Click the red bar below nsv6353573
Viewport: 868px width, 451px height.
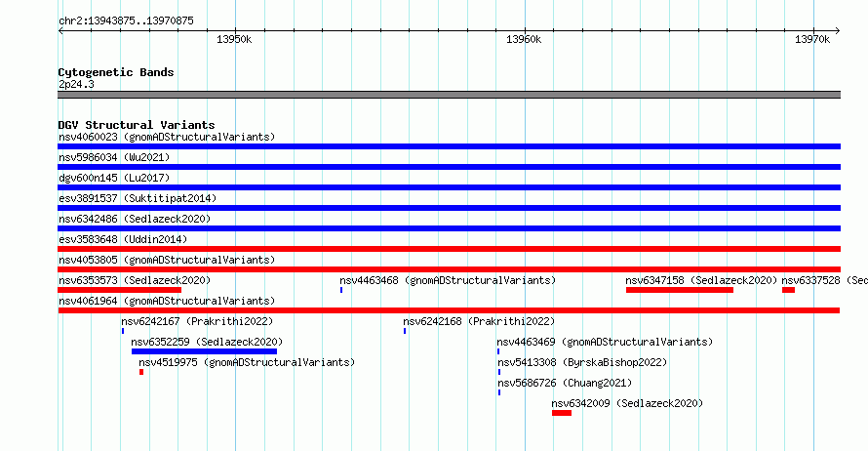[x=120, y=290]
